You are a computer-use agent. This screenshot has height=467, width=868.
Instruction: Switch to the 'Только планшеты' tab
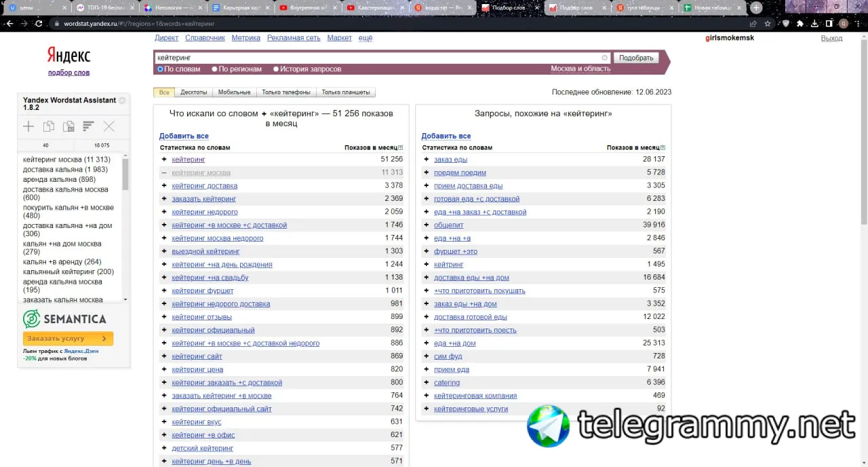(346, 92)
